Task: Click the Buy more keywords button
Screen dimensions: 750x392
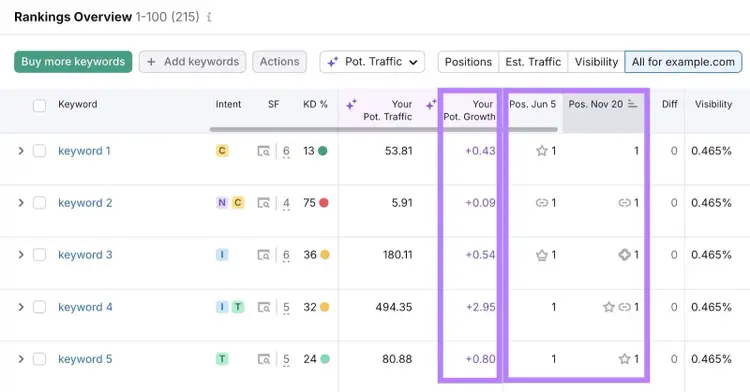Action: [73, 62]
